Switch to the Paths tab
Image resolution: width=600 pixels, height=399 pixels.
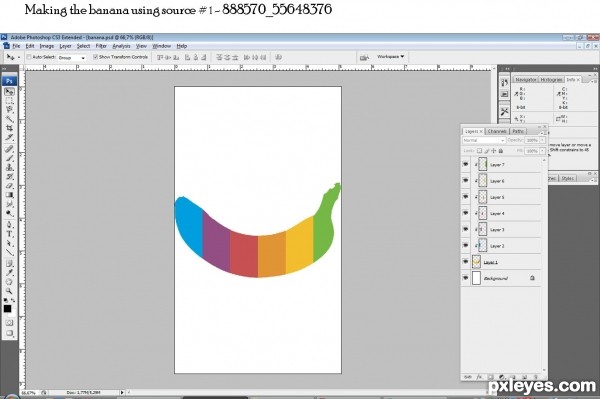[x=518, y=131]
